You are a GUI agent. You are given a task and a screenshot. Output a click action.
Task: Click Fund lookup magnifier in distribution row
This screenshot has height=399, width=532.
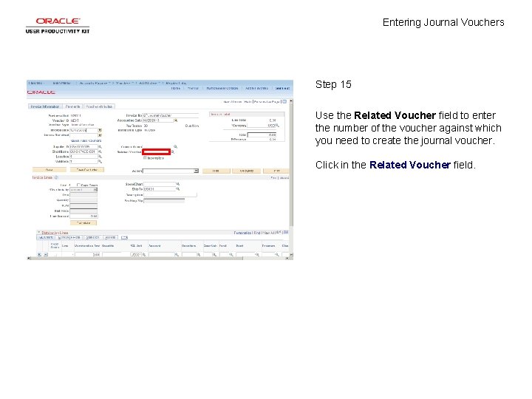tap(231, 254)
